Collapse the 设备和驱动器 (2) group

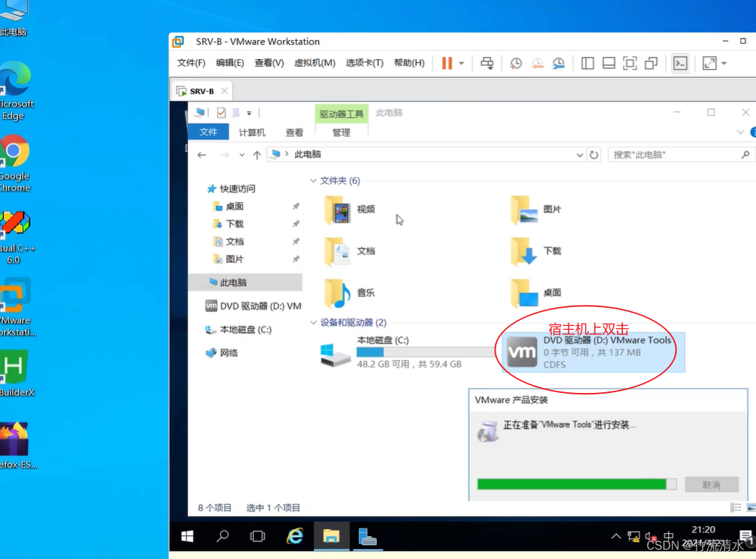tap(313, 323)
